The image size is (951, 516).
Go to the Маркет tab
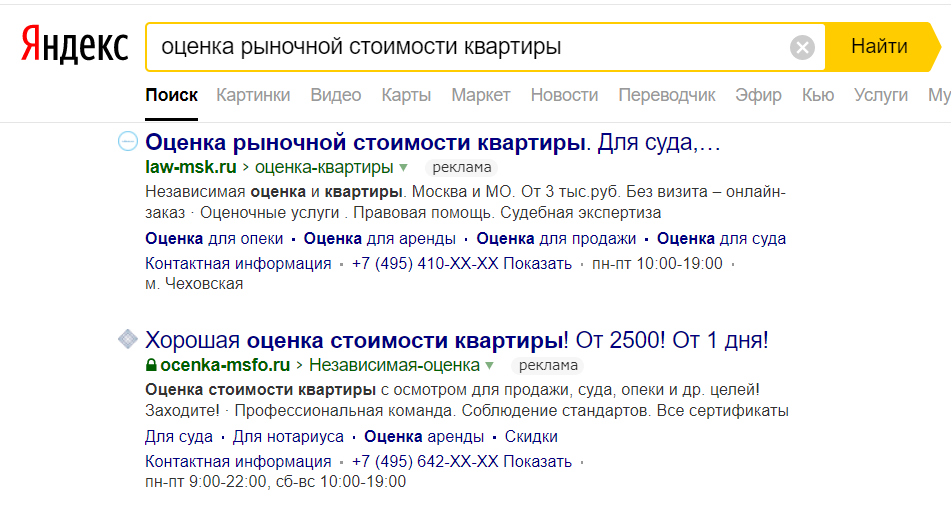click(480, 95)
